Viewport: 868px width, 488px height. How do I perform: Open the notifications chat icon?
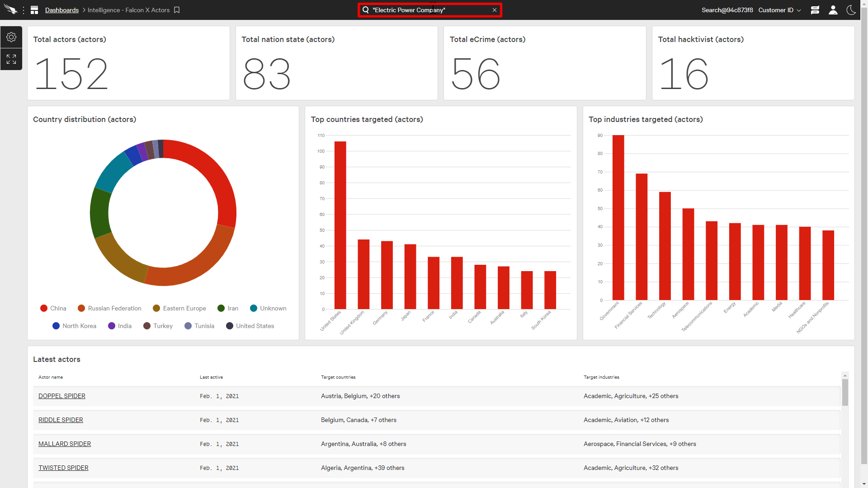pos(815,9)
